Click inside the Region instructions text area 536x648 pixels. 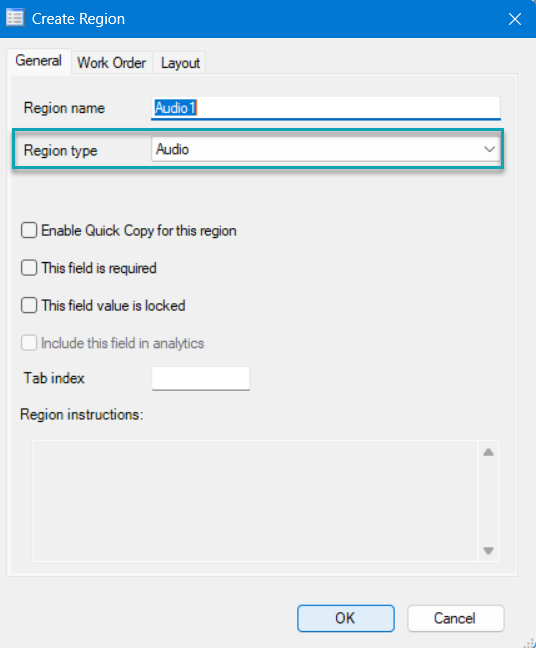pos(255,501)
